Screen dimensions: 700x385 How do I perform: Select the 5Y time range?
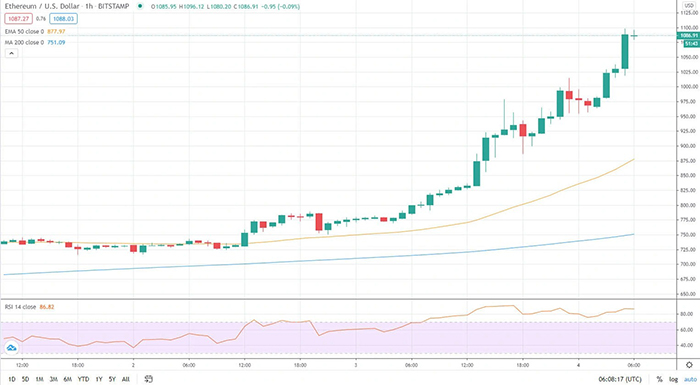[112, 379]
